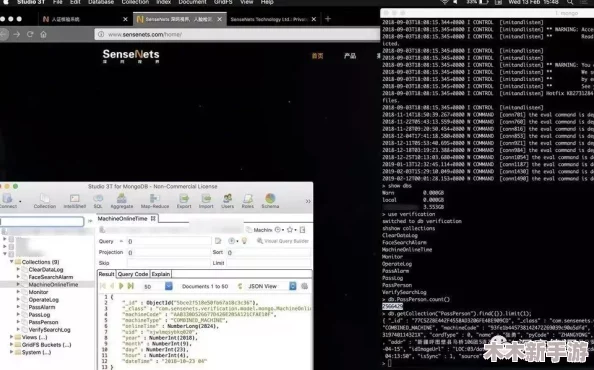Screen dimensions: 594x370
Task: Expand the Monitor collection node
Action: [x=18, y=292]
